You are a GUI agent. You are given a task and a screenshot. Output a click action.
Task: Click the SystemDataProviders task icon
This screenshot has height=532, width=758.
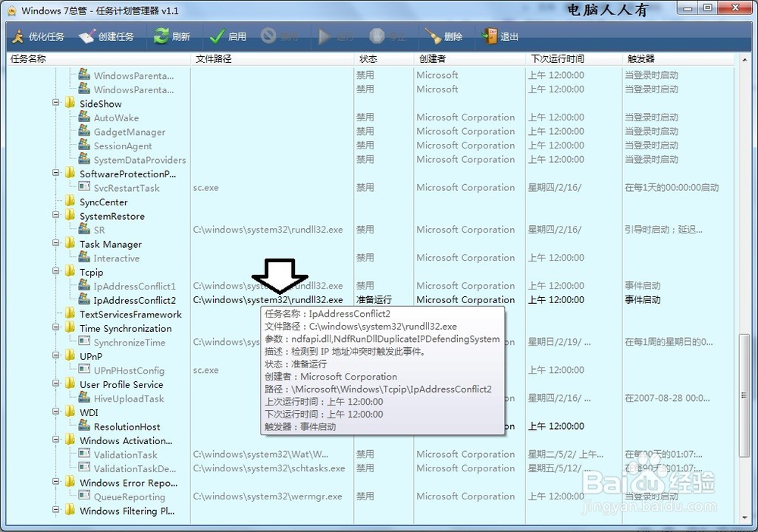coord(84,159)
